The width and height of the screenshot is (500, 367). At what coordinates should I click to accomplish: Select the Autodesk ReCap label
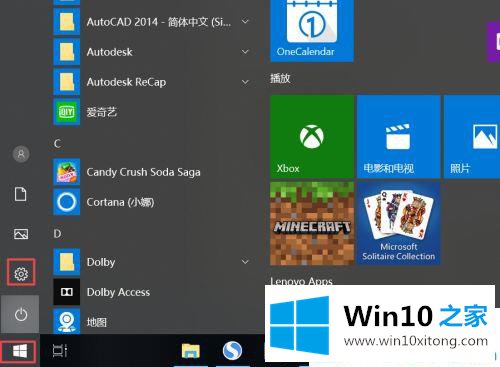point(126,82)
